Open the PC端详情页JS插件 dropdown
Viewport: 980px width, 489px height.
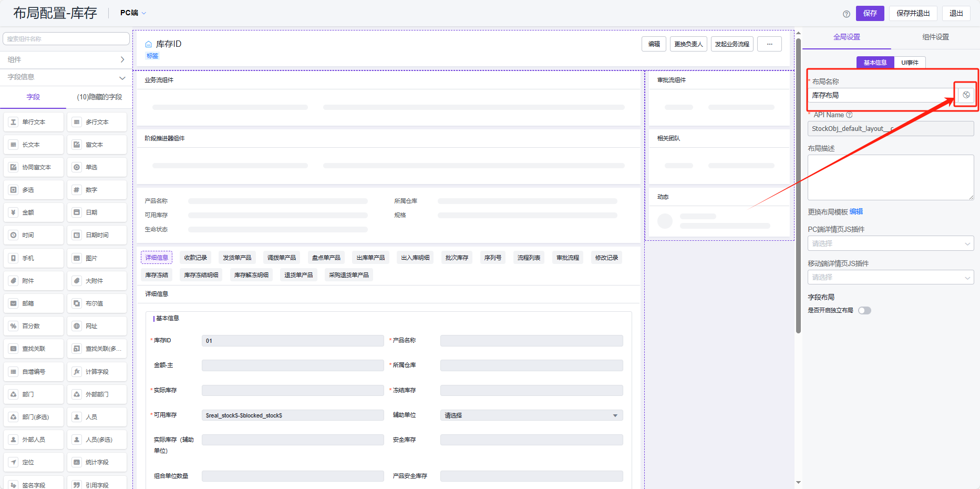891,243
